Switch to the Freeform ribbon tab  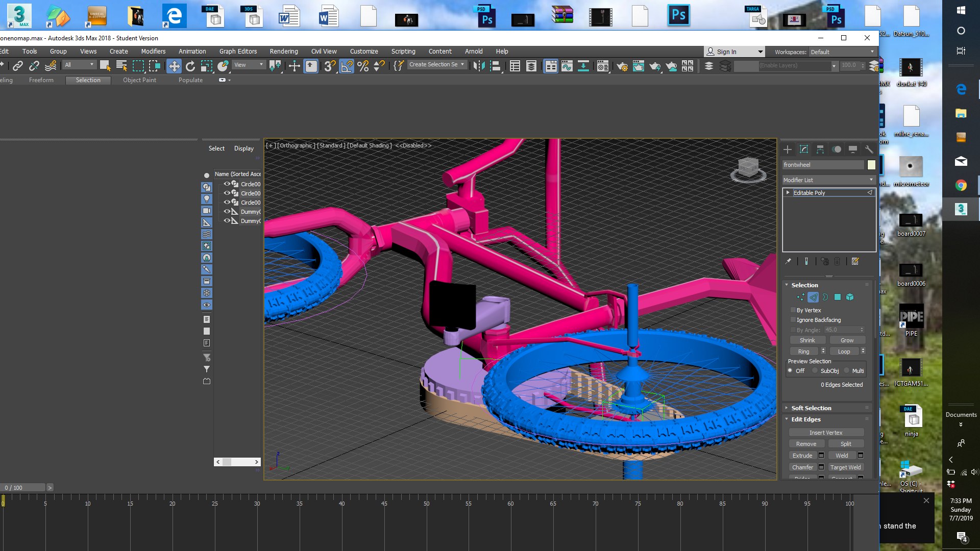pos(41,80)
